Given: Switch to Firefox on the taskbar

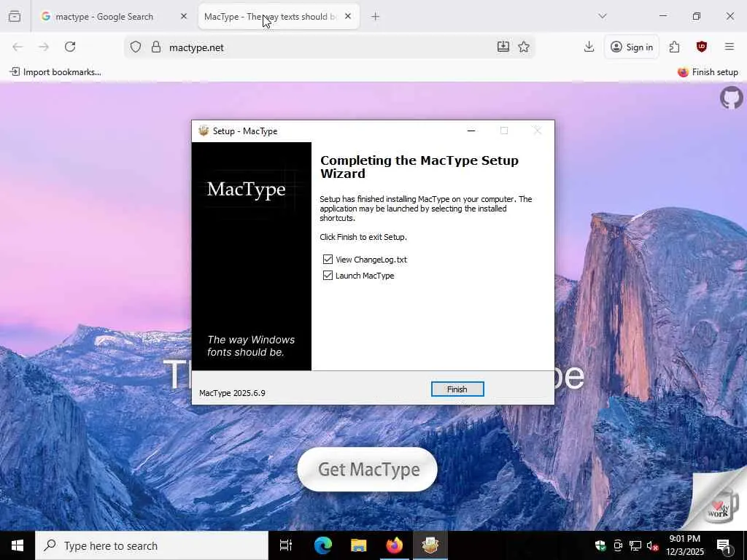Looking at the screenshot, I should pos(395,545).
